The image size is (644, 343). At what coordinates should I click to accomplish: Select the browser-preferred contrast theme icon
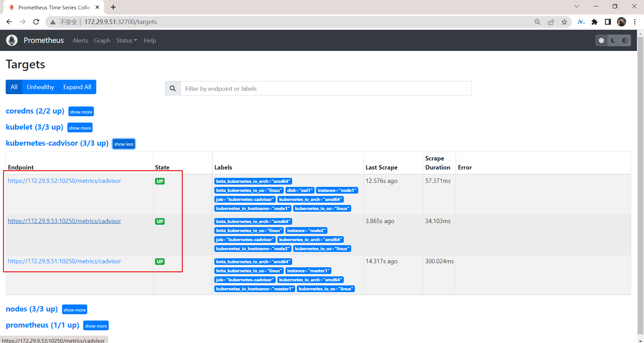tap(625, 41)
